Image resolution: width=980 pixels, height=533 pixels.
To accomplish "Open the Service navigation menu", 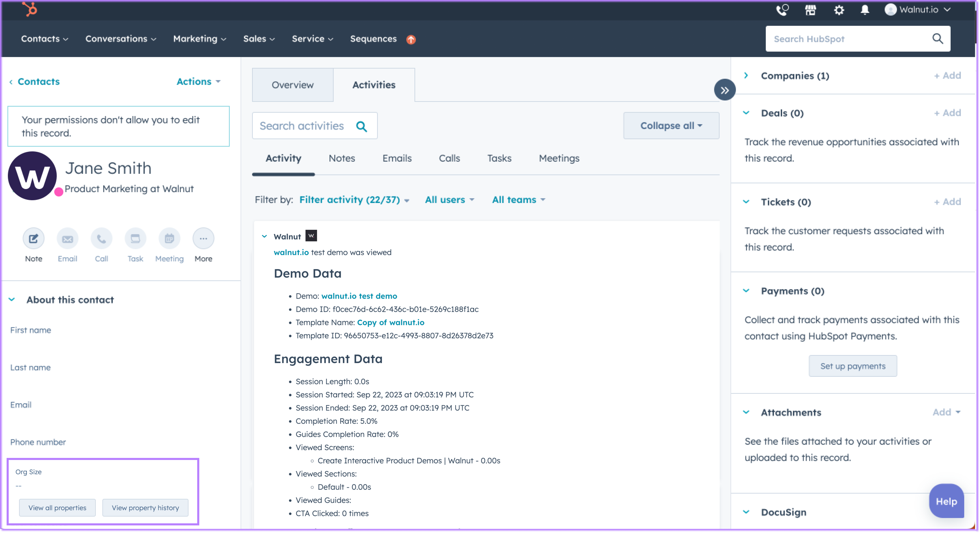I will 312,39.
